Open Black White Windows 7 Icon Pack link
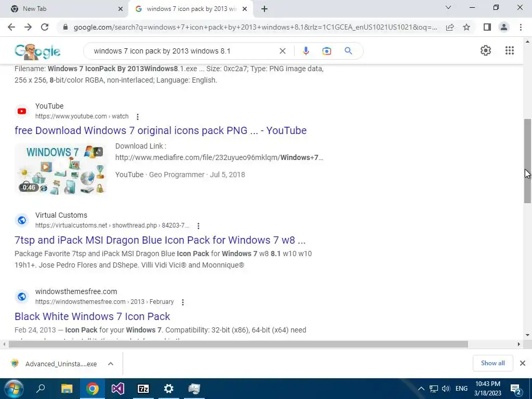This screenshot has height=399, width=532. point(92,316)
